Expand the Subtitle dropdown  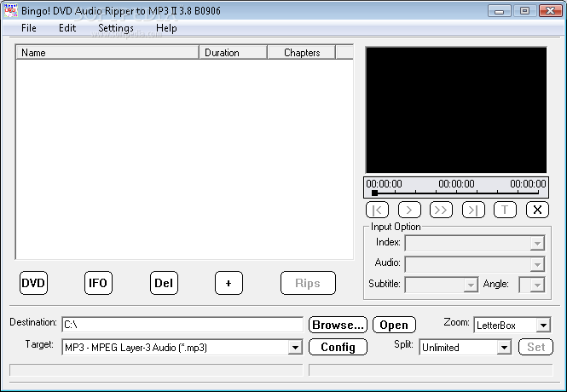point(471,285)
